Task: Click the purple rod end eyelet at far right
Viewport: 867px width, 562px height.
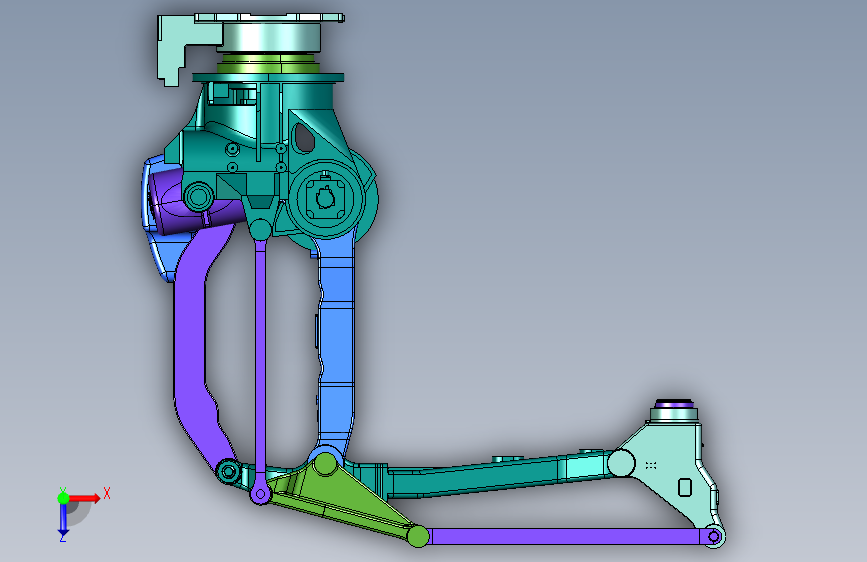Action: pyautogui.click(x=713, y=536)
